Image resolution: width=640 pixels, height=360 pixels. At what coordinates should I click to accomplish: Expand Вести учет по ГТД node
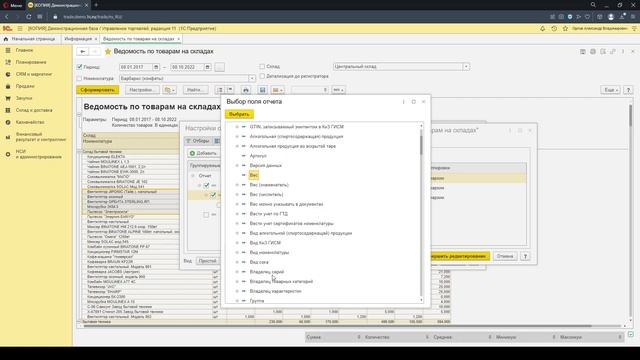coord(237,214)
